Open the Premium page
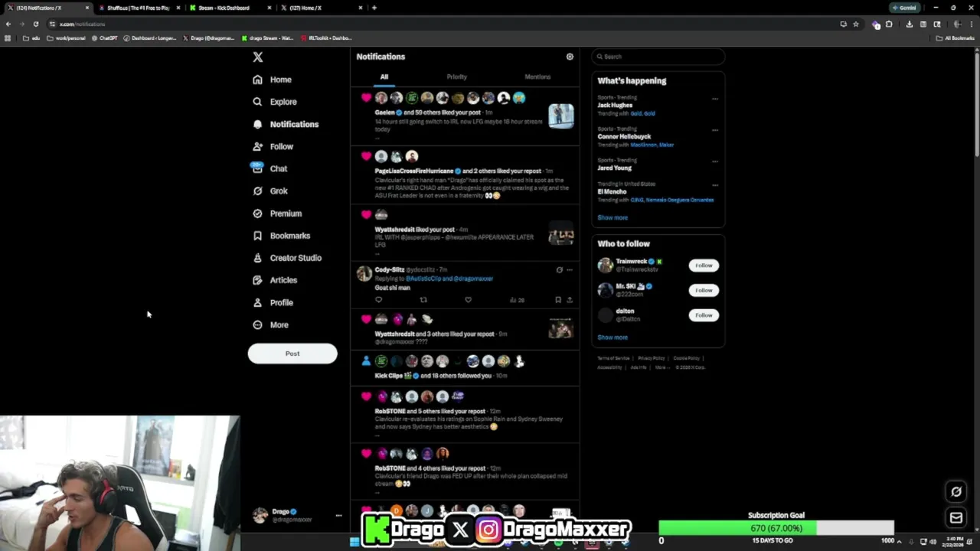The image size is (980, 551). click(277, 214)
